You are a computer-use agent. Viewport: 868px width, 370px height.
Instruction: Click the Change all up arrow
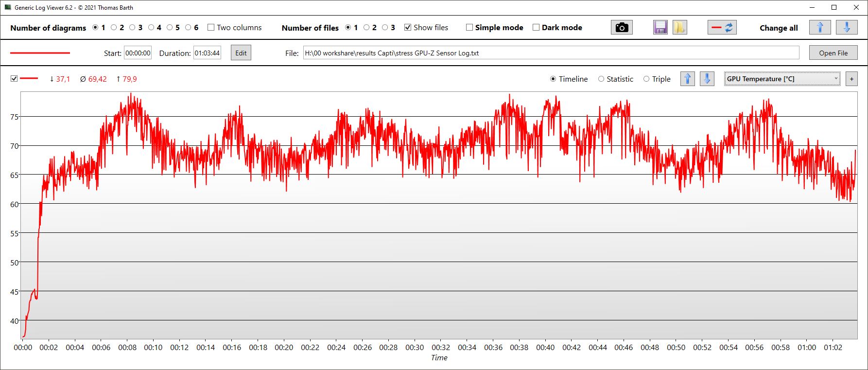(820, 28)
